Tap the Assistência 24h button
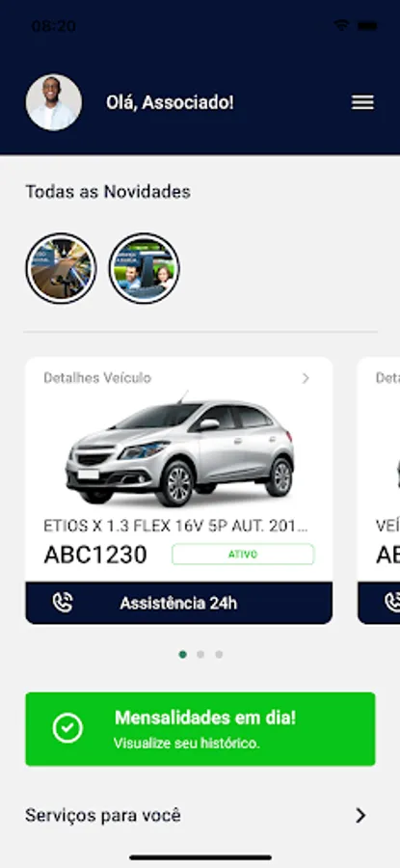 (178, 603)
